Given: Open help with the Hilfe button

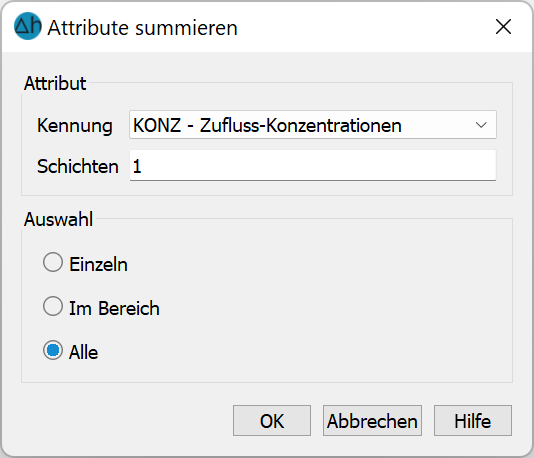Looking at the screenshot, I should (x=473, y=421).
